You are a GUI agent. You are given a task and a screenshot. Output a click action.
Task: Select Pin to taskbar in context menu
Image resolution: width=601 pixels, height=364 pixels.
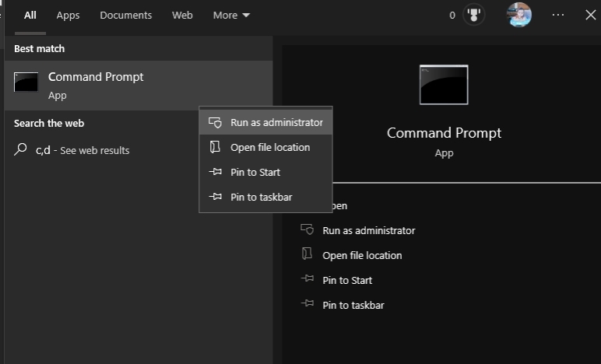point(261,197)
